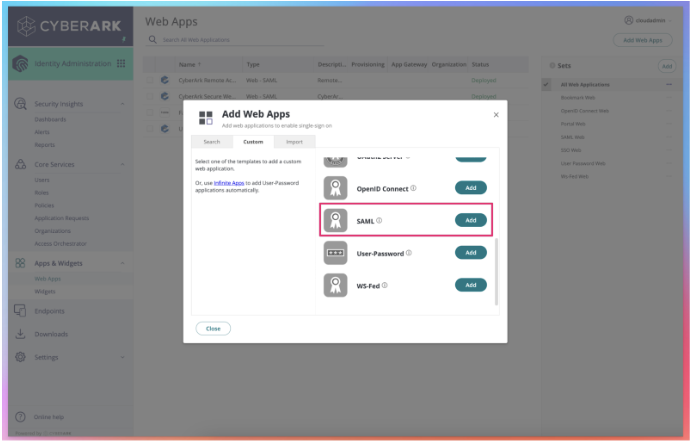Click info icon next to SAML
692x444 pixels.
click(x=379, y=220)
